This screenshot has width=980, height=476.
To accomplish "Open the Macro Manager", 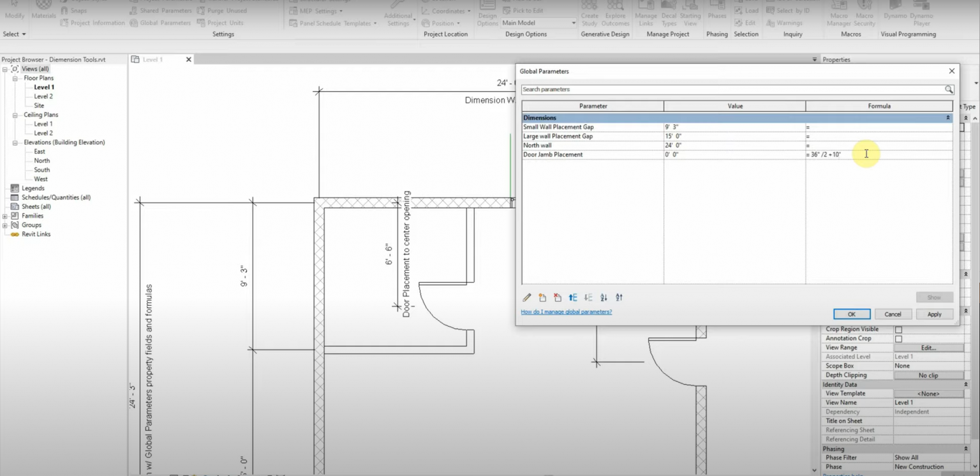I will tap(839, 15).
